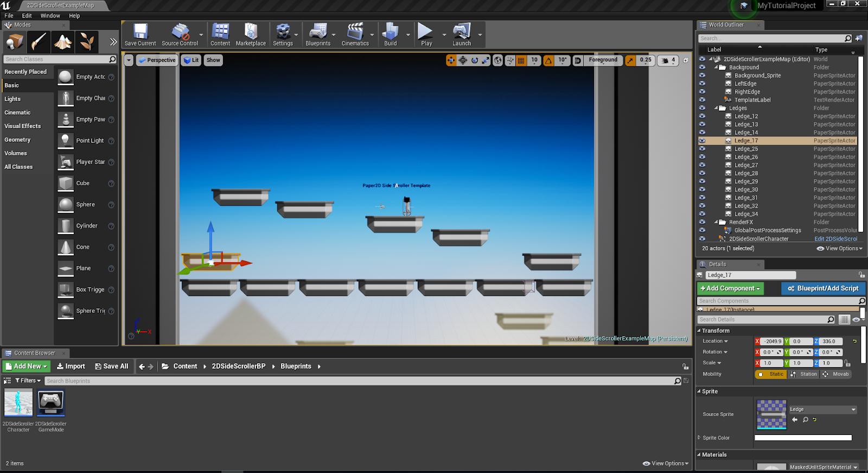Open the Window menu
This screenshot has width=868, height=473.
click(50, 16)
